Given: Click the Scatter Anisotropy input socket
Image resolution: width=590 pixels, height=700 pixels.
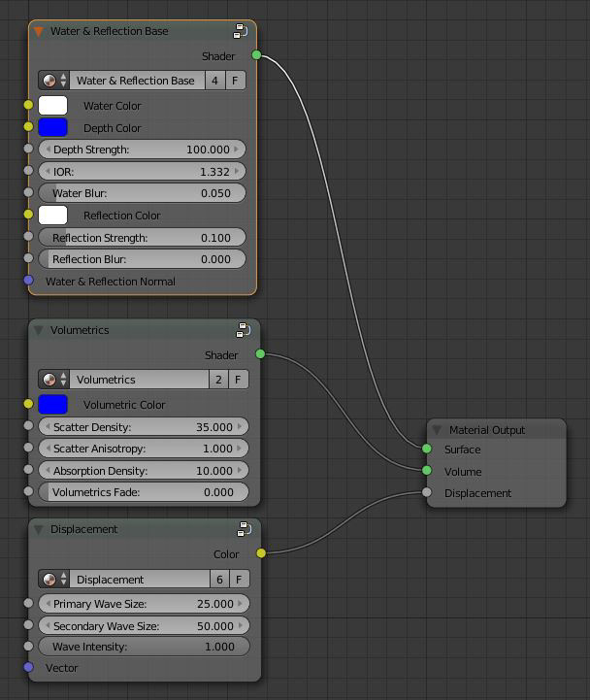Looking at the screenshot, I should click(x=28, y=448).
